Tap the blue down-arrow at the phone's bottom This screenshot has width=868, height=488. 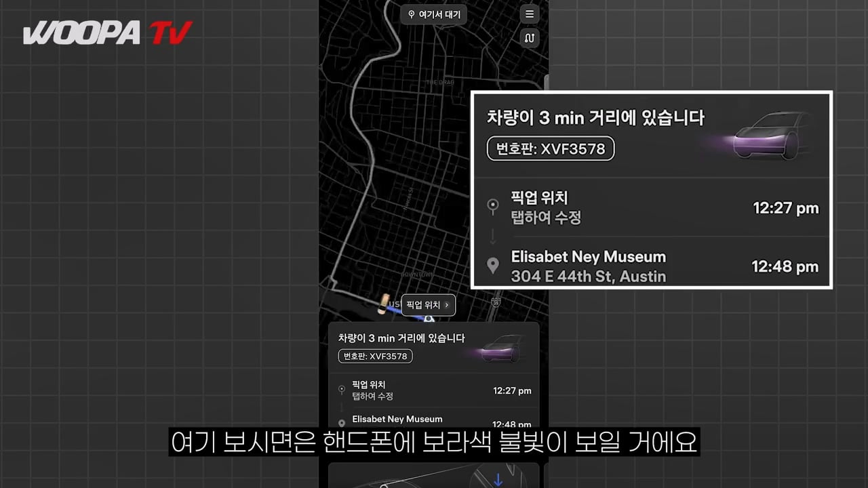click(498, 480)
